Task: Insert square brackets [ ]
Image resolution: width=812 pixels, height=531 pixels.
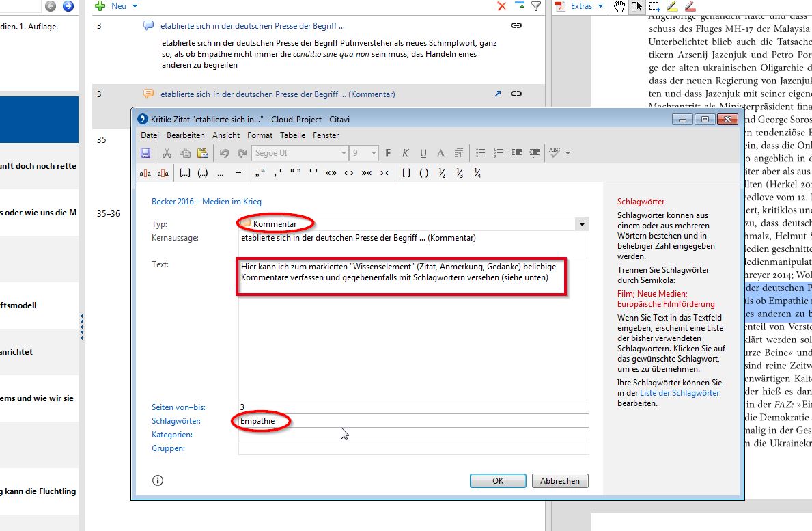Action: point(406,173)
